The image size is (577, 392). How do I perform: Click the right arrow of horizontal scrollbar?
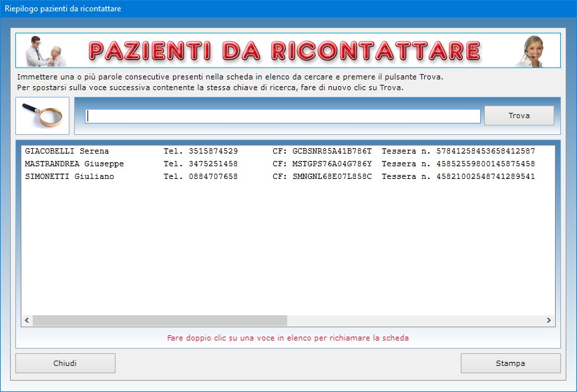coord(549,321)
